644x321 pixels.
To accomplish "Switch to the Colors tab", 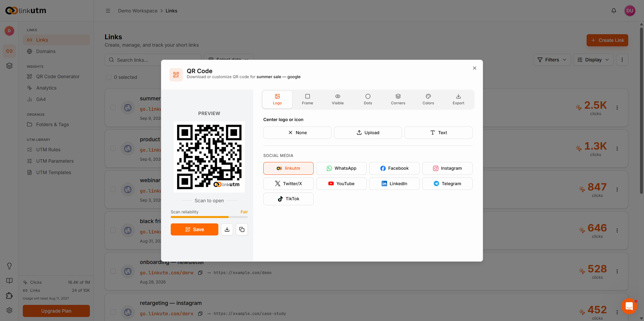I will point(428,100).
